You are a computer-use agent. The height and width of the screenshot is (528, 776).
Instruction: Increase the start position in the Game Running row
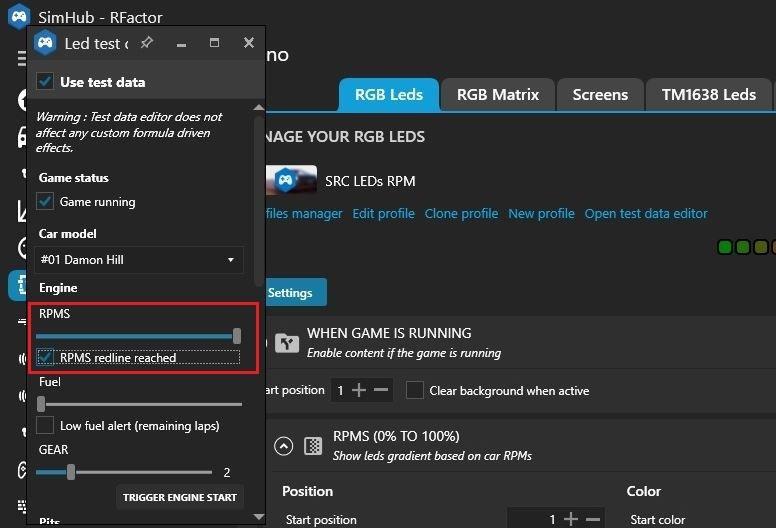pyautogui.click(x=359, y=390)
